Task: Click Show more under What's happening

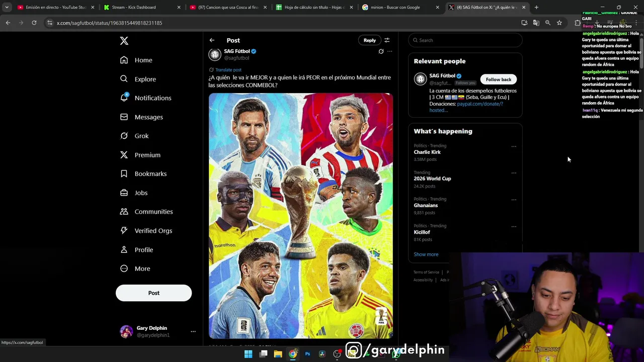Action: 426,254
